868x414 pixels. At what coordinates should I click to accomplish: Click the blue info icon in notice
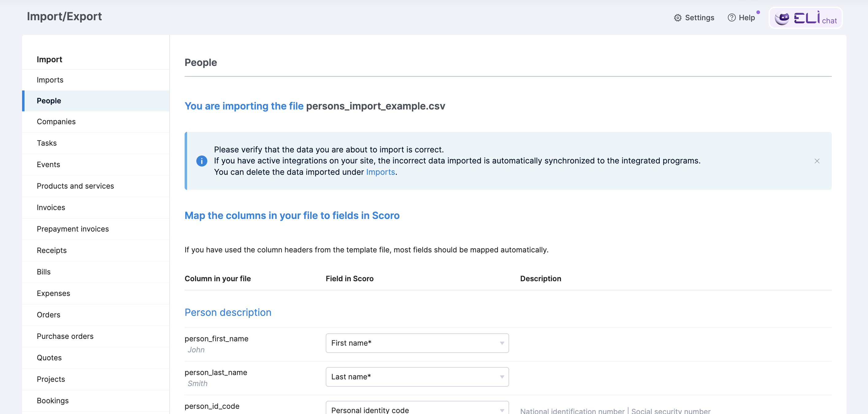click(202, 161)
